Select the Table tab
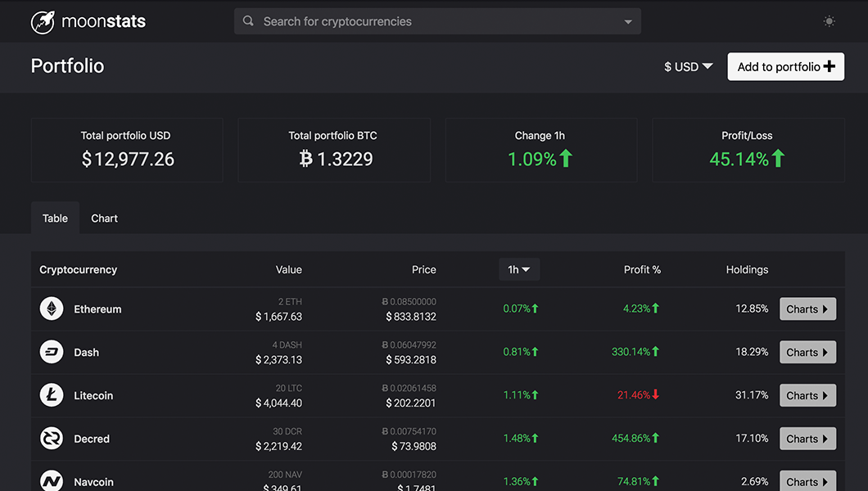This screenshot has width=868, height=491. point(54,218)
